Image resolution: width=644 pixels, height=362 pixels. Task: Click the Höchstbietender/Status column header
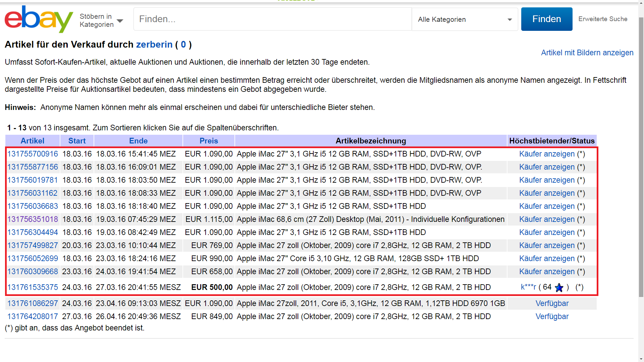552,141
